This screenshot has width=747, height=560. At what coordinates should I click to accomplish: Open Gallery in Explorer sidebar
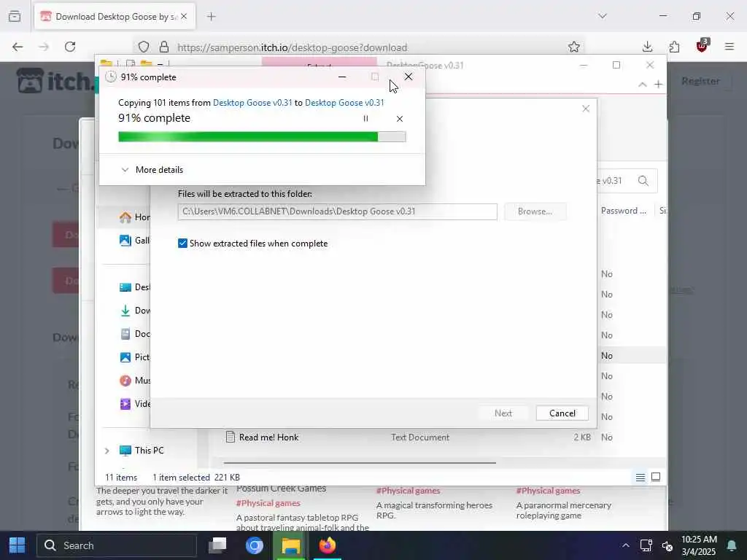134,241
